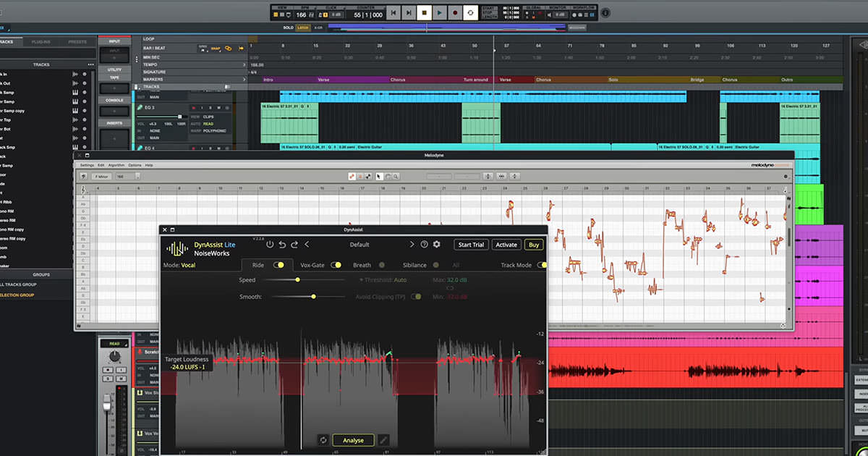The height and width of the screenshot is (456, 868).
Task: Toggle the loop cycle button in transport
Action: point(470,13)
